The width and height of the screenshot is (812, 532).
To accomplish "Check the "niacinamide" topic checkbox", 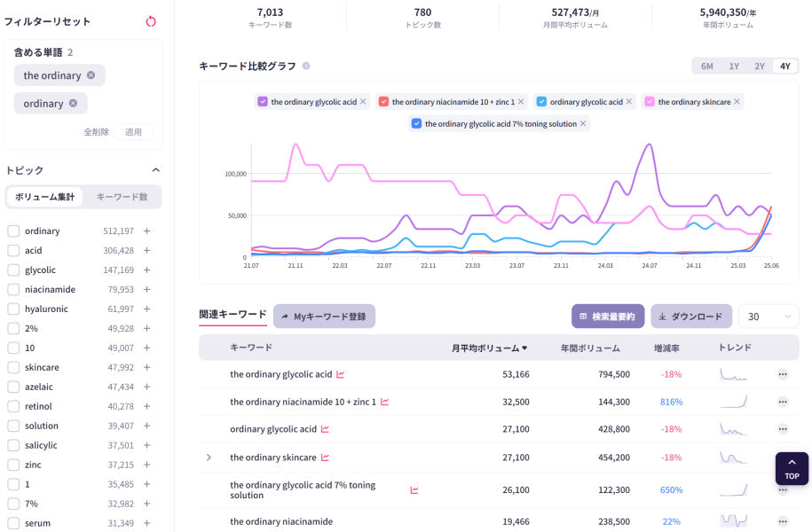I will [13, 289].
